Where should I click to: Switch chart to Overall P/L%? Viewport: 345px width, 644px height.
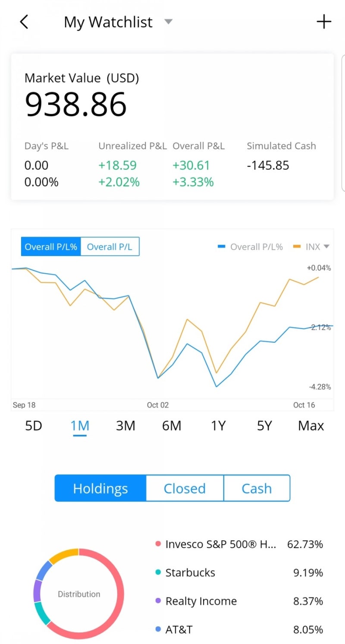(x=51, y=246)
